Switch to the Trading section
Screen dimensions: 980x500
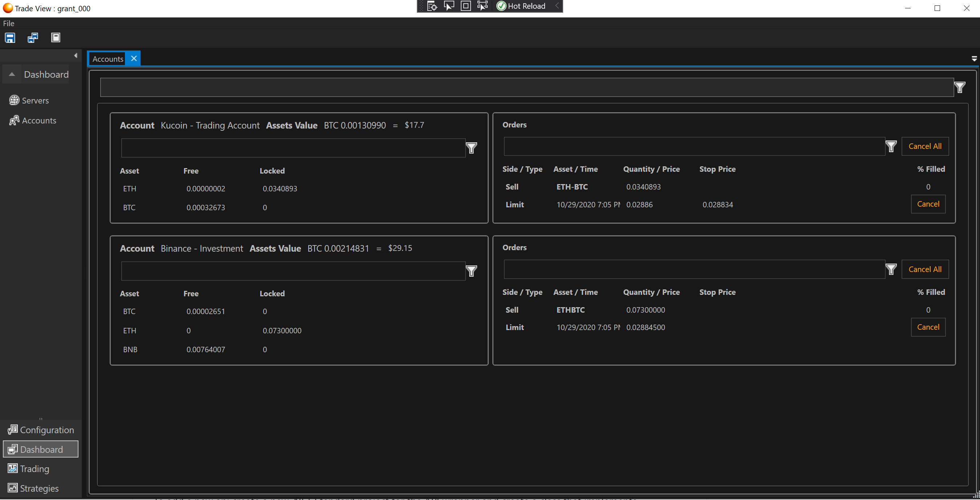34,469
